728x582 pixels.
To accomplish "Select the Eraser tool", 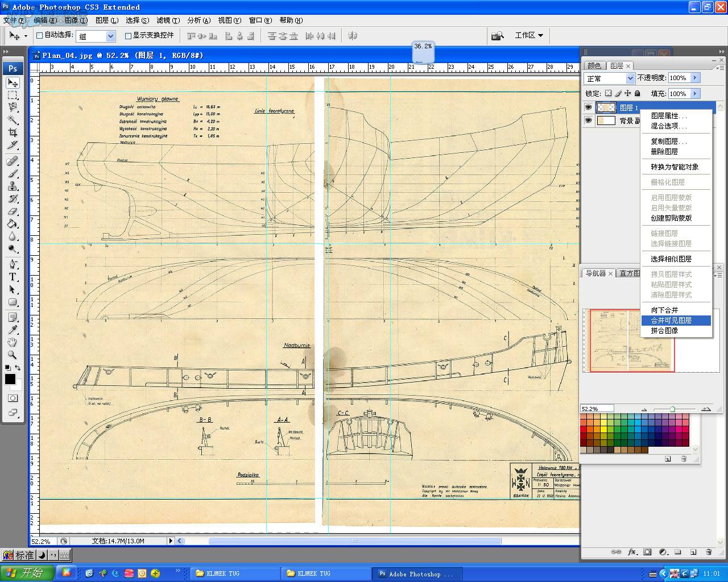I will click(x=13, y=211).
